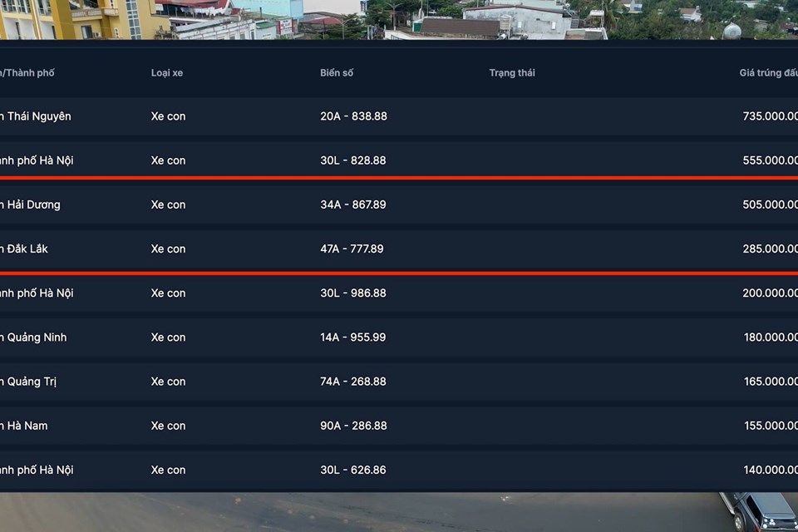Choose the 34A - 867.89 plate
The image size is (798, 532).
point(353,204)
